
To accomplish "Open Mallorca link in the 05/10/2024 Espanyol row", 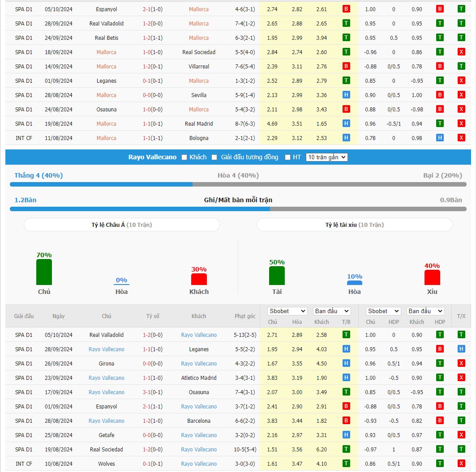I will click(x=199, y=9).
